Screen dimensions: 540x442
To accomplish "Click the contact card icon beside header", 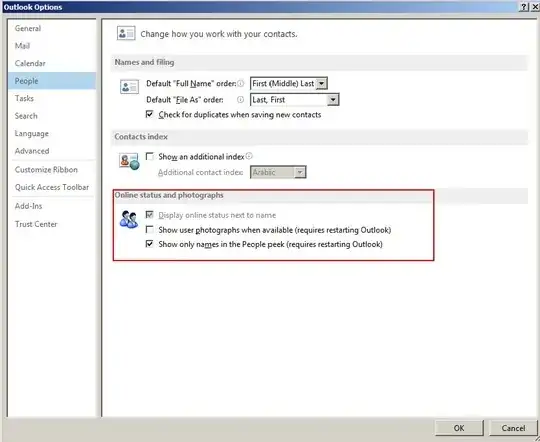I will pyautogui.click(x=126, y=33).
